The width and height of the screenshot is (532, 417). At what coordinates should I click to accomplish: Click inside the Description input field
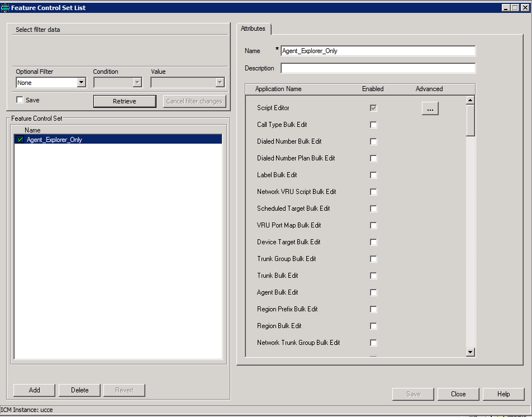pos(378,68)
